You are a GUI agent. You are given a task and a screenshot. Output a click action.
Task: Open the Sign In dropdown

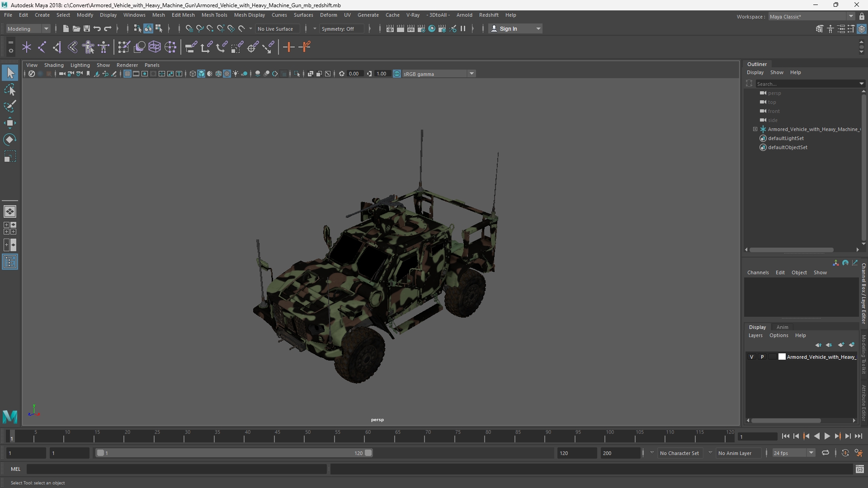pos(515,28)
